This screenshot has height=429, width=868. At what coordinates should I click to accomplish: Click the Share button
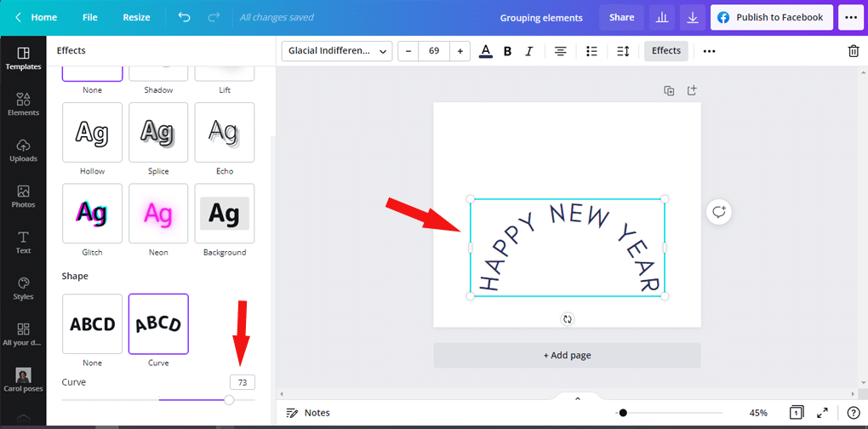click(622, 17)
